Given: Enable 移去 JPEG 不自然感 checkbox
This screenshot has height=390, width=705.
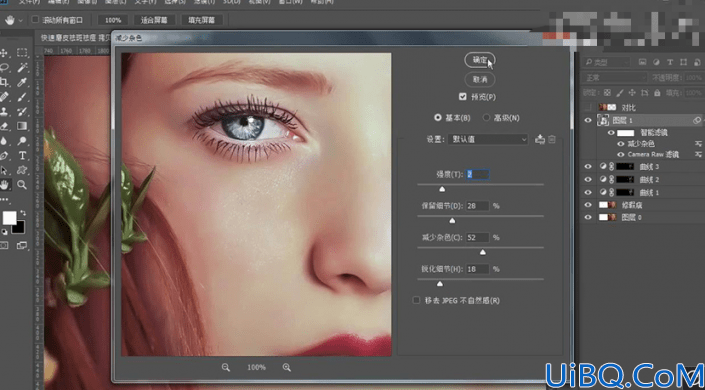Looking at the screenshot, I should click(416, 300).
